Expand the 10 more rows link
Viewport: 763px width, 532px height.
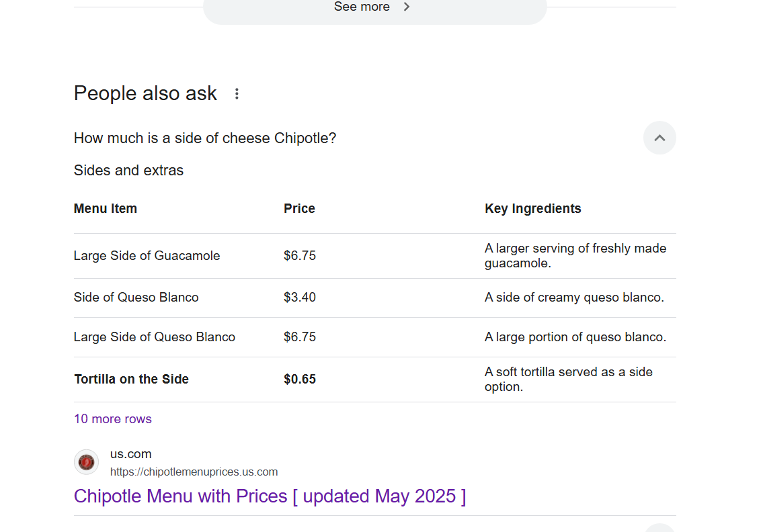(x=113, y=418)
